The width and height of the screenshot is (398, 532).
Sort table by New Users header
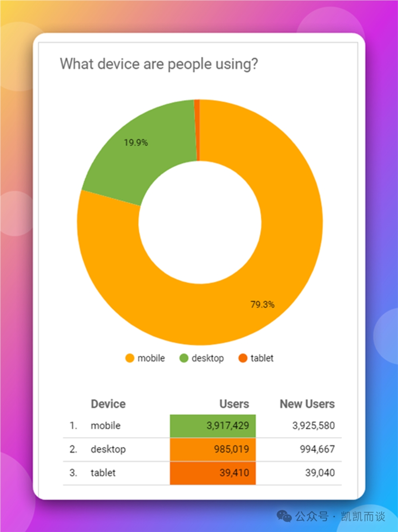pos(307,404)
